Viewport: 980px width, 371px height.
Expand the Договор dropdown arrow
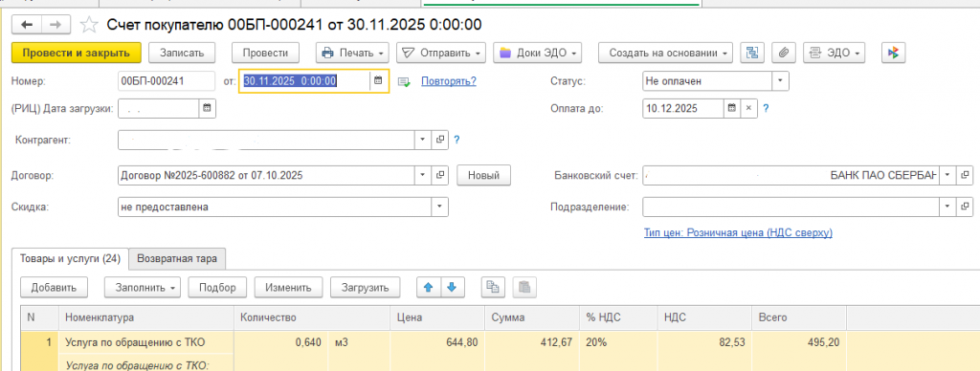[423, 176]
